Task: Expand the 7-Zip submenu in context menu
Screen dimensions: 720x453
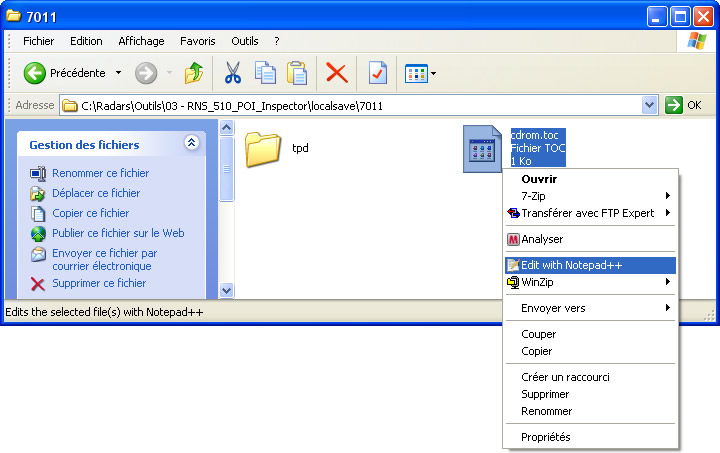Action: 590,196
